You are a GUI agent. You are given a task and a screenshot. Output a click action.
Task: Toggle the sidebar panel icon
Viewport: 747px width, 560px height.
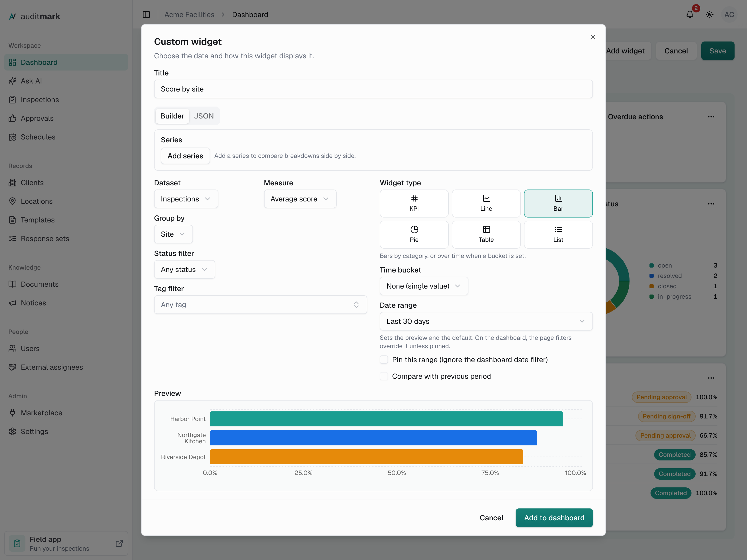pyautogui.click(x=146, y=15)
